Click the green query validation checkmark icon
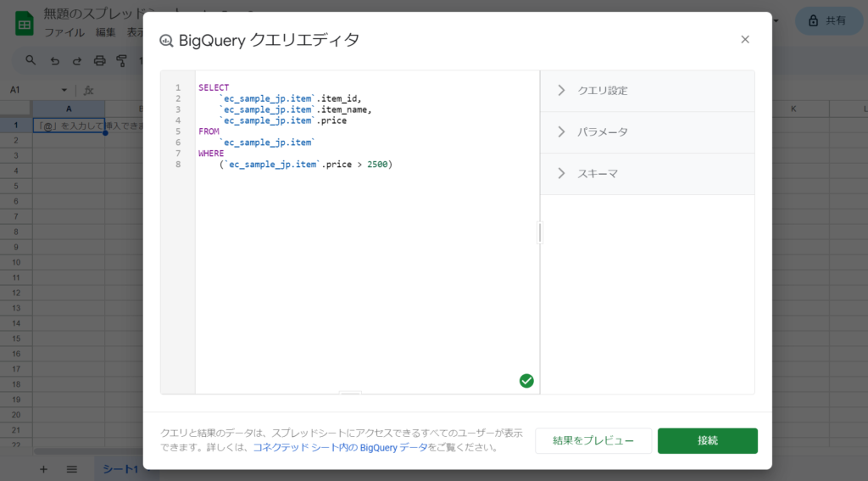 (526, 381)
